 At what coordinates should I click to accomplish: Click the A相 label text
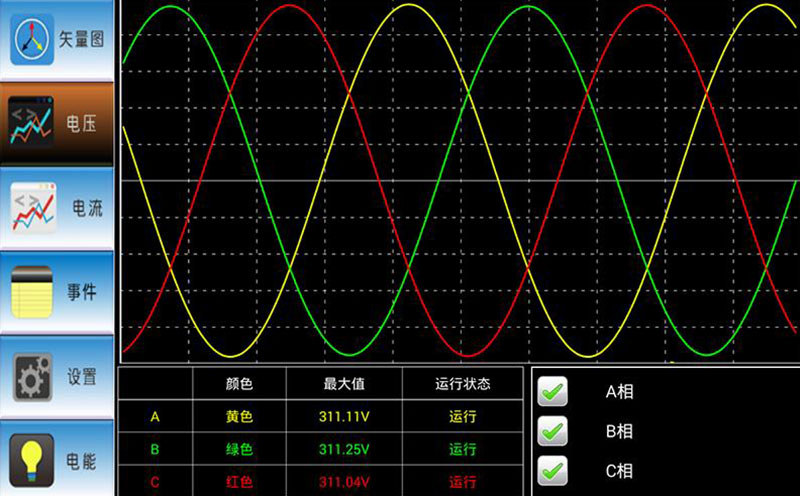click(x=619, y=391)
